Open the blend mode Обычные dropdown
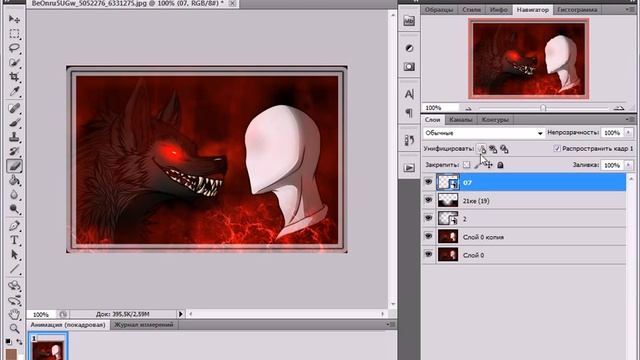The height and width of the screenshot is (360, 640). point(484,133)
